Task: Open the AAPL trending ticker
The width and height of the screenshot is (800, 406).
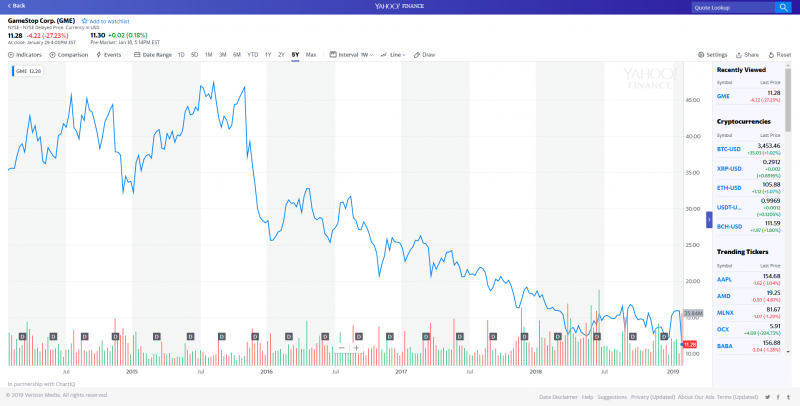Action: click(724, 280)
